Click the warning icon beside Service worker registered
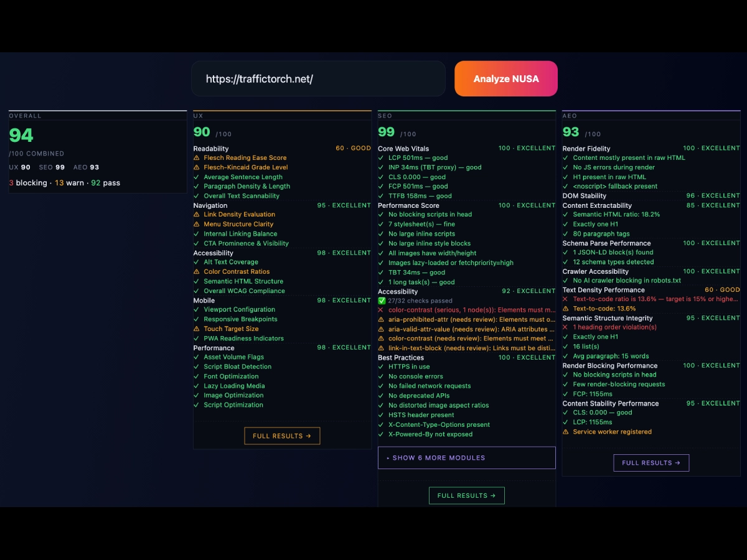 tap(565, 432)
